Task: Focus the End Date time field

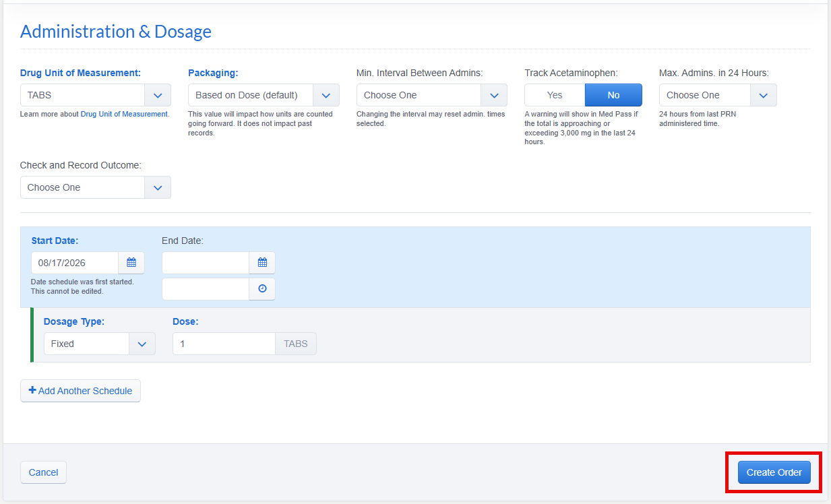Action: tap(206, 289)
